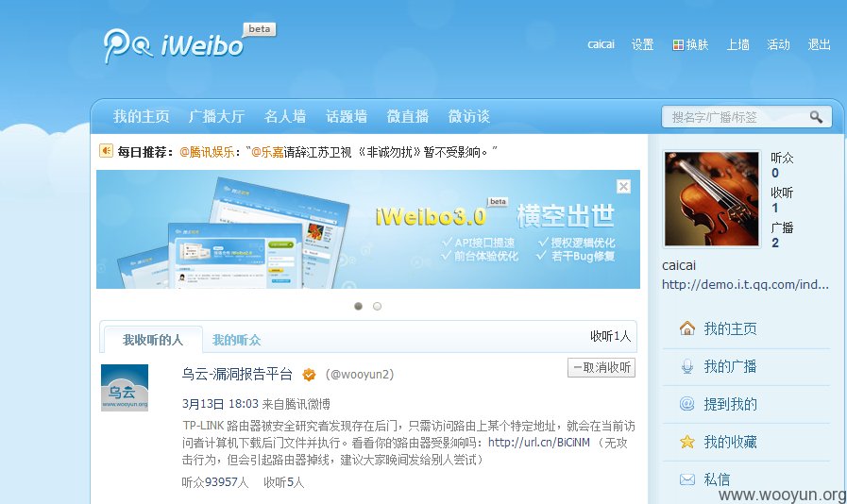
Task: Select the first banner slide dot
Action: click(x=358, y=307)
